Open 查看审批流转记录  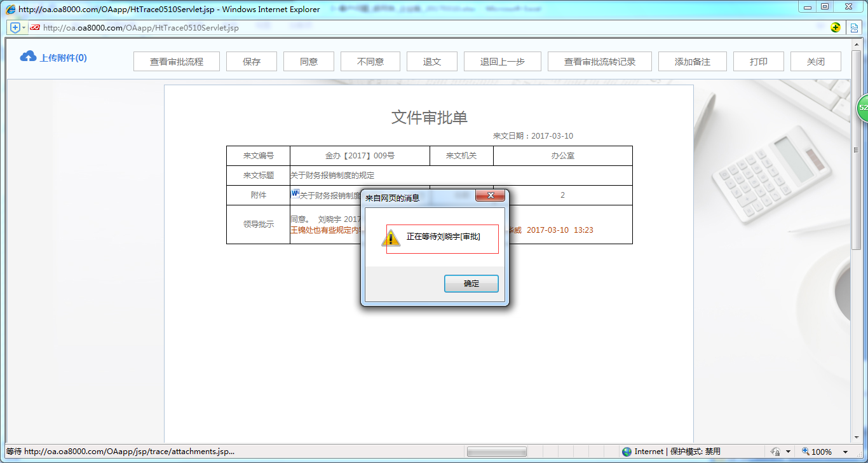[x=600, y=62]
